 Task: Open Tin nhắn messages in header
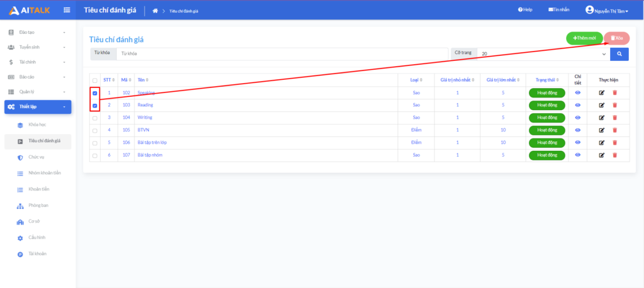pos(558,10)
